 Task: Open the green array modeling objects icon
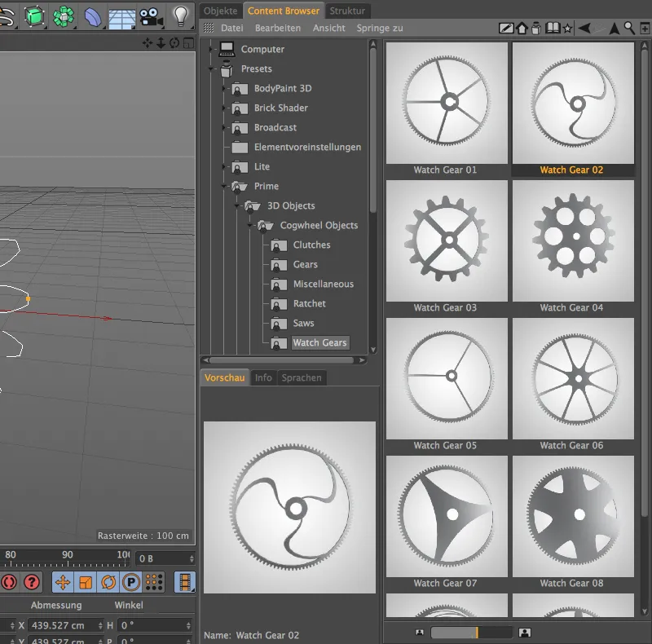[64, 16]
